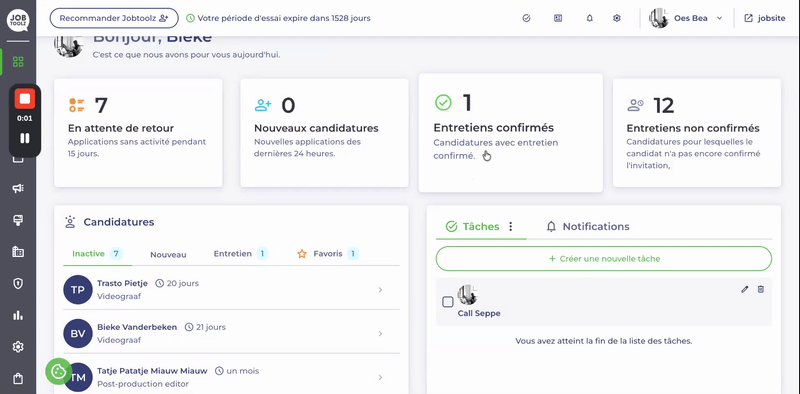Open the Trasto Pietje candidate name
Image resolution: width=800 pixels, height=394 pixels.
pyautogui.click(x=122, y=283)
